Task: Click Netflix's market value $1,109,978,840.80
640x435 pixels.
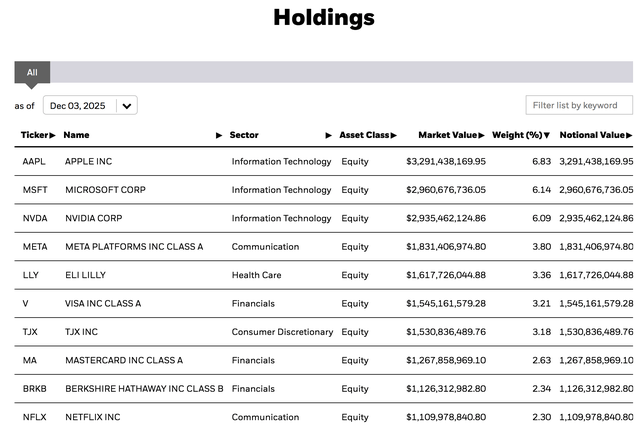Action: click(446, 417)
